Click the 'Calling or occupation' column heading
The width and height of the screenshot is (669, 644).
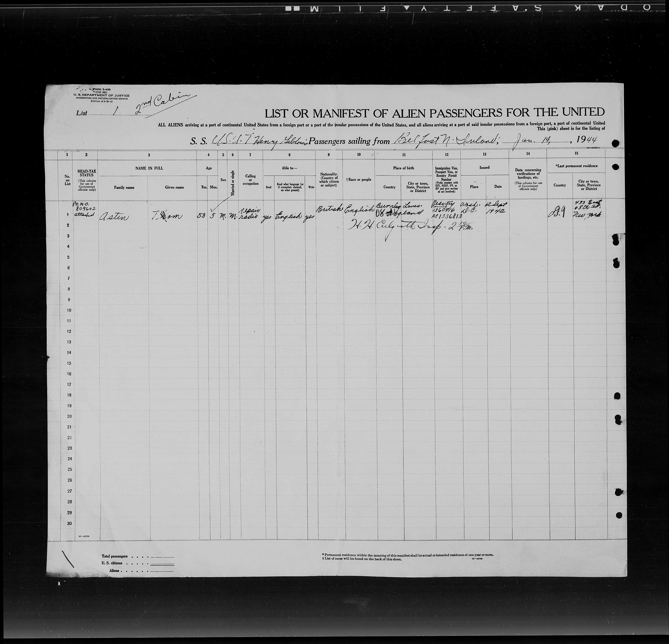coord(251,180)
